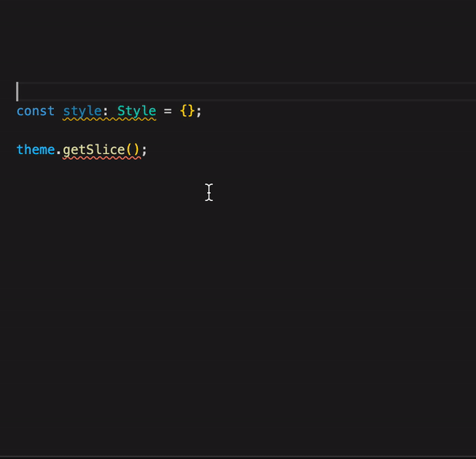Click the empty object braces '{}'
The width and height of the screenshot is (476, 459).
click(x=187, y=111)
